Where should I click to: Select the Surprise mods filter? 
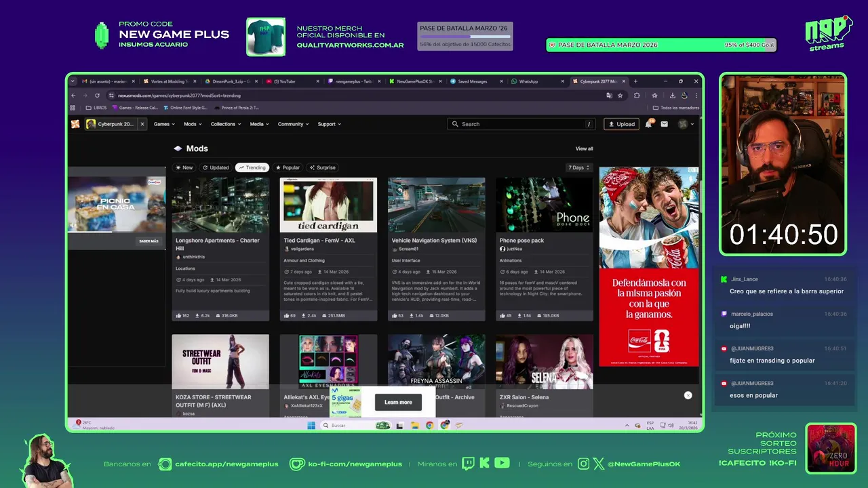323,167
